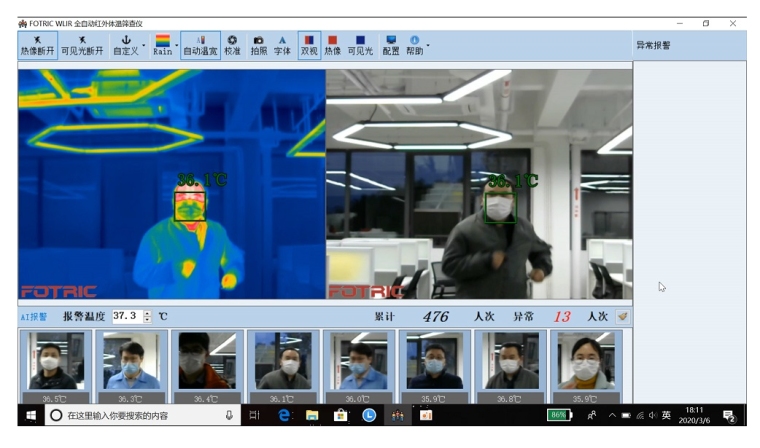The image size is (760, 448).
Task: Open the Rain palette dropdown
Action: (x=177, y=45)
